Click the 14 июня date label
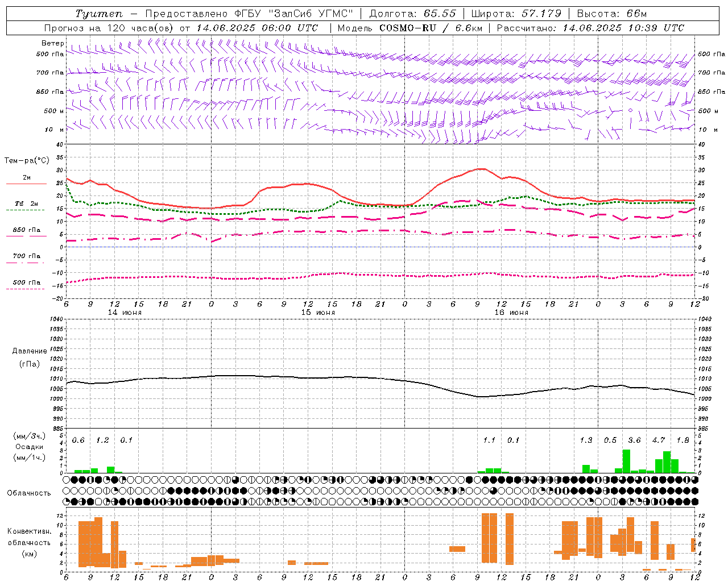 [125, 313]
